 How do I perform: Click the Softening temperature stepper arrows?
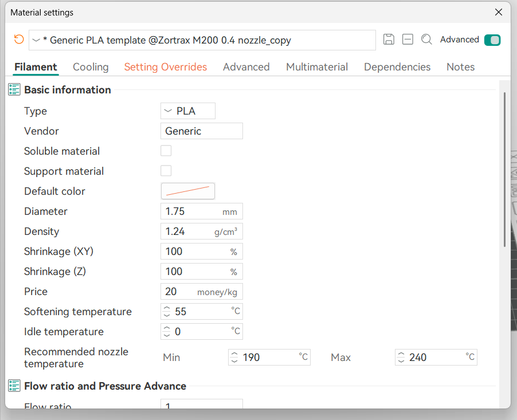tap(167, 312)
